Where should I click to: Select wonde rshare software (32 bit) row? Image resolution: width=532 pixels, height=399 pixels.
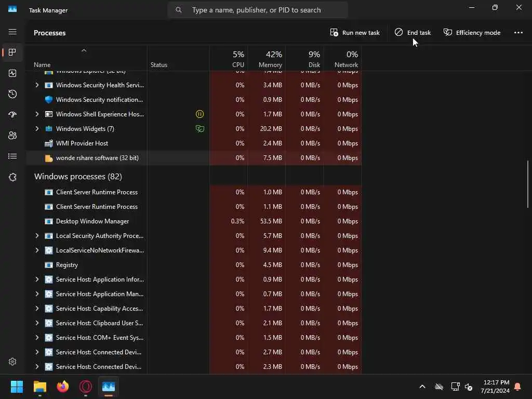[x=194, y=158]
